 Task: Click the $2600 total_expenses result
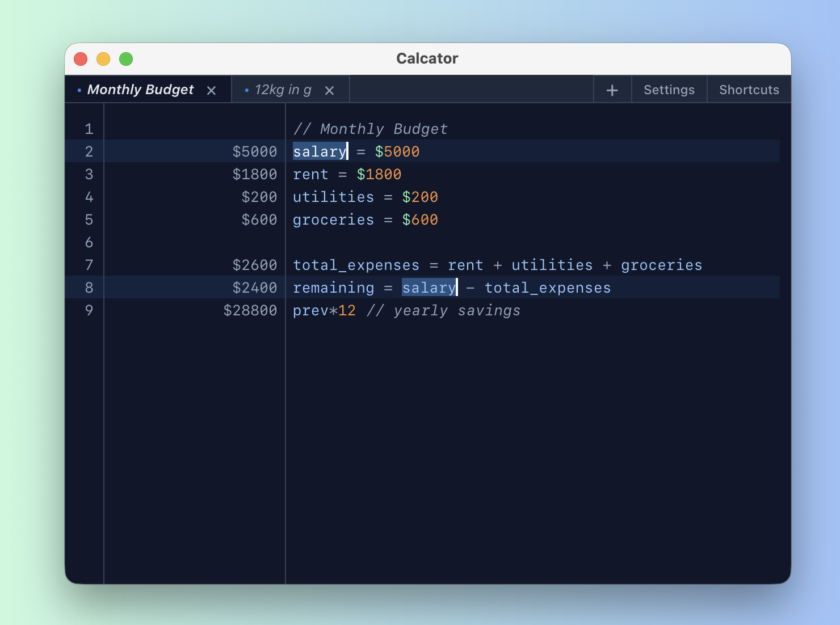254,265
